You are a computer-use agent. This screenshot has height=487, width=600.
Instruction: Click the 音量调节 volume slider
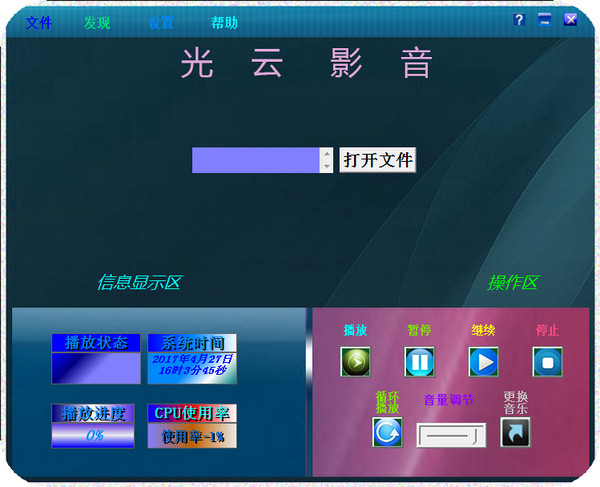[x=451, y=435]
